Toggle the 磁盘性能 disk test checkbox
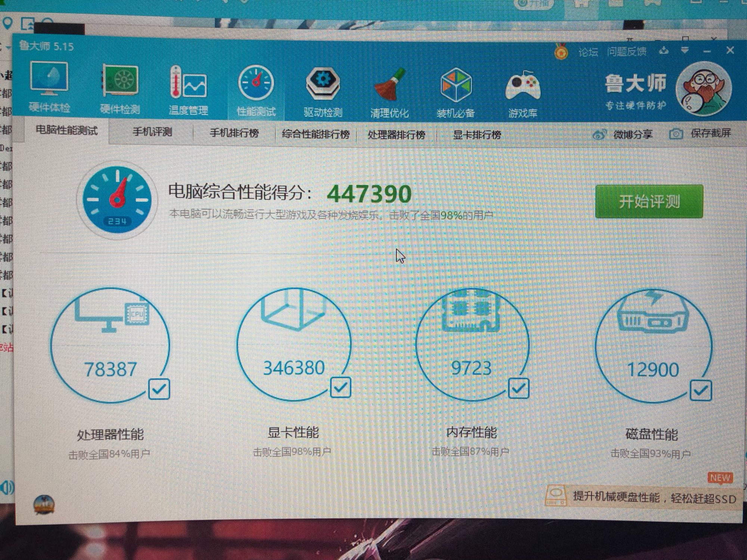747x560 pixels. point(701,391)
